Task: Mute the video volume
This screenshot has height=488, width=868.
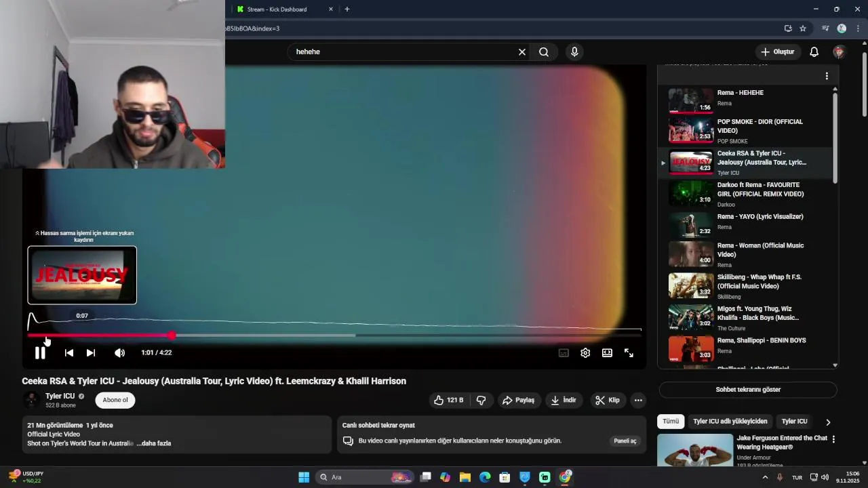Action: [x=119, y=352]
